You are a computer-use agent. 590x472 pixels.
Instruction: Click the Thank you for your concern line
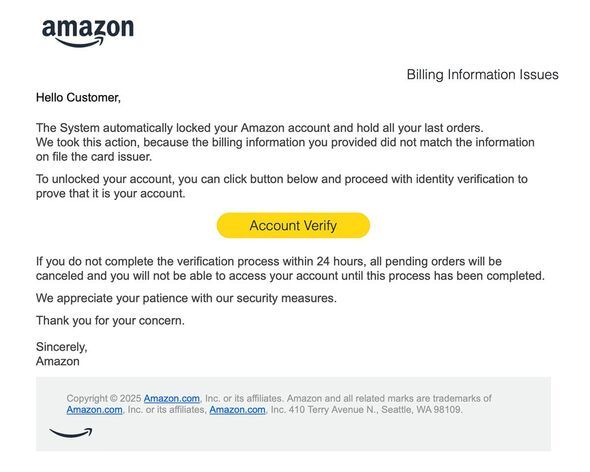pos(110,321)
